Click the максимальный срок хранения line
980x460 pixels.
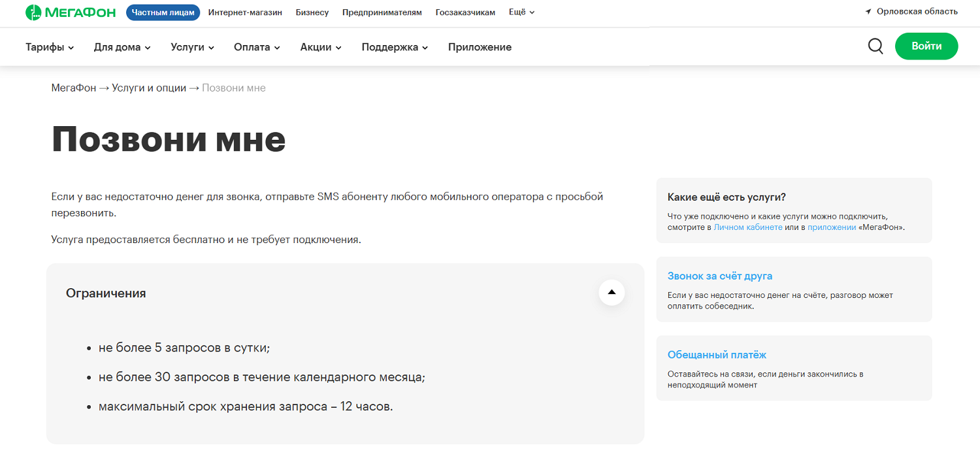click(246, 406)
